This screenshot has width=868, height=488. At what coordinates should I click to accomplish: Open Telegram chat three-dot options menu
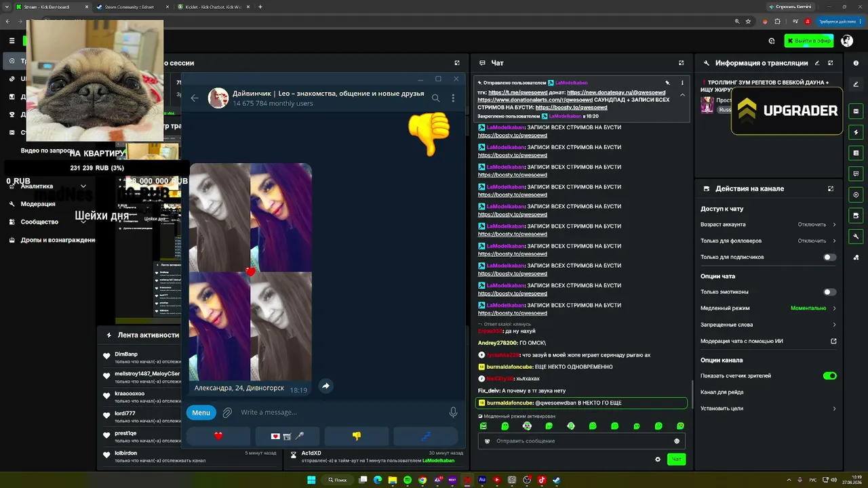tap(453, 98)
